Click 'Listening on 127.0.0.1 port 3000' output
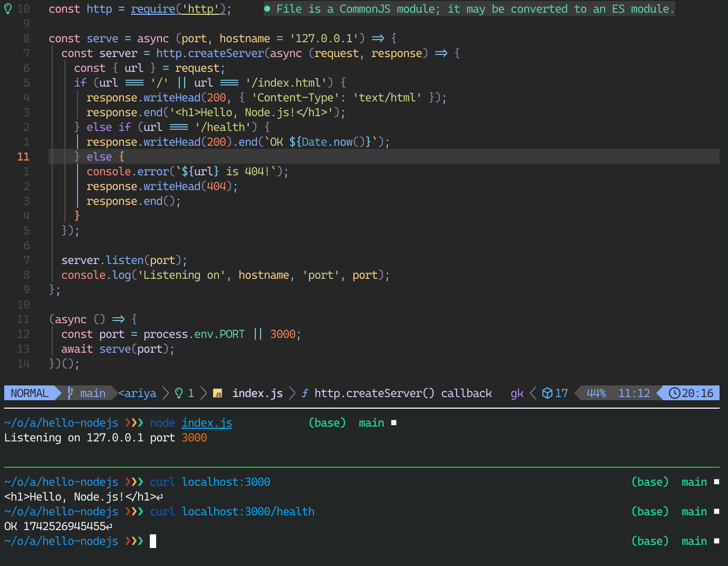 point(106,438)
